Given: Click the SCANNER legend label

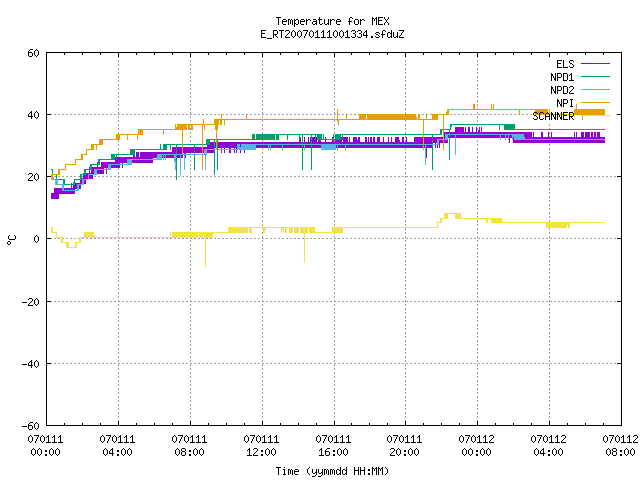Looking at the screenshot, I should pos(553,116).
